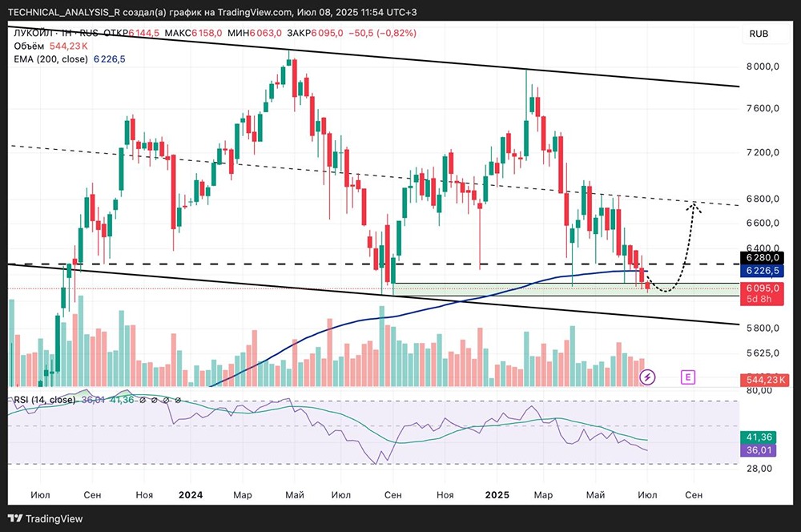Click the 5 800,0 price axis label
Screen dimensions: 801x532
(x=763, y=328)
